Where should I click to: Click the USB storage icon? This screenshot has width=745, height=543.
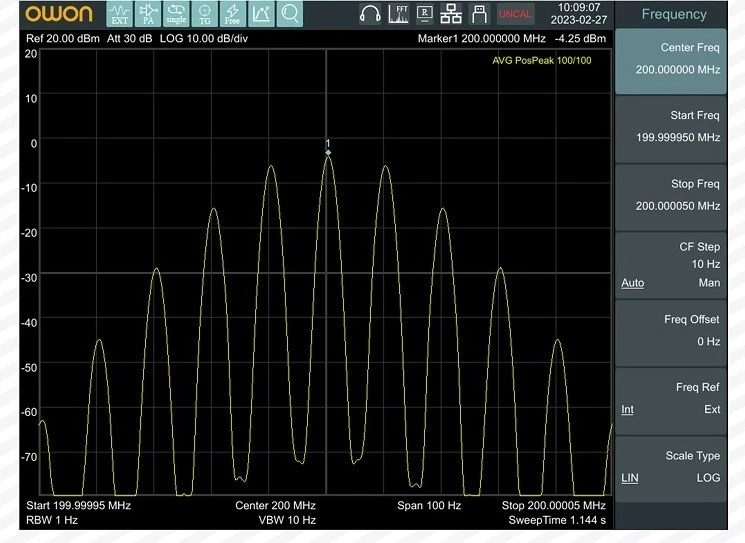point(479,14)
